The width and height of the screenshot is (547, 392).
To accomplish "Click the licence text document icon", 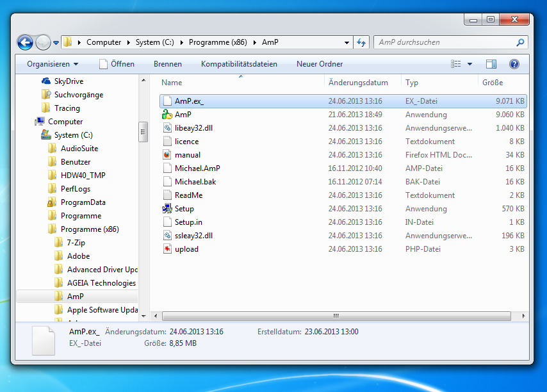I will 167,142.
